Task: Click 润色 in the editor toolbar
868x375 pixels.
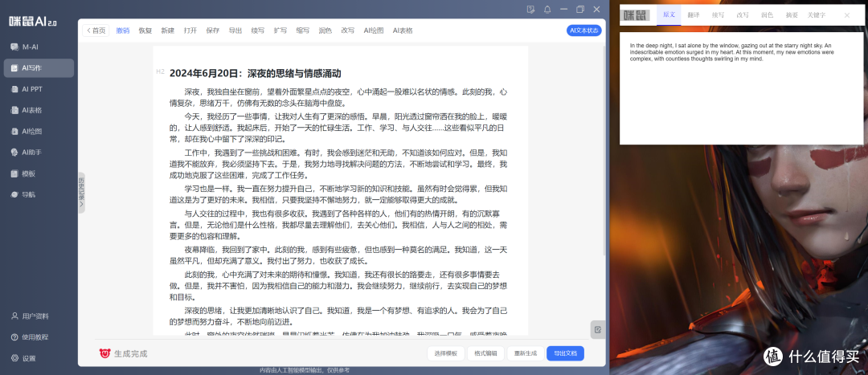Action: (x=325, y=31)
